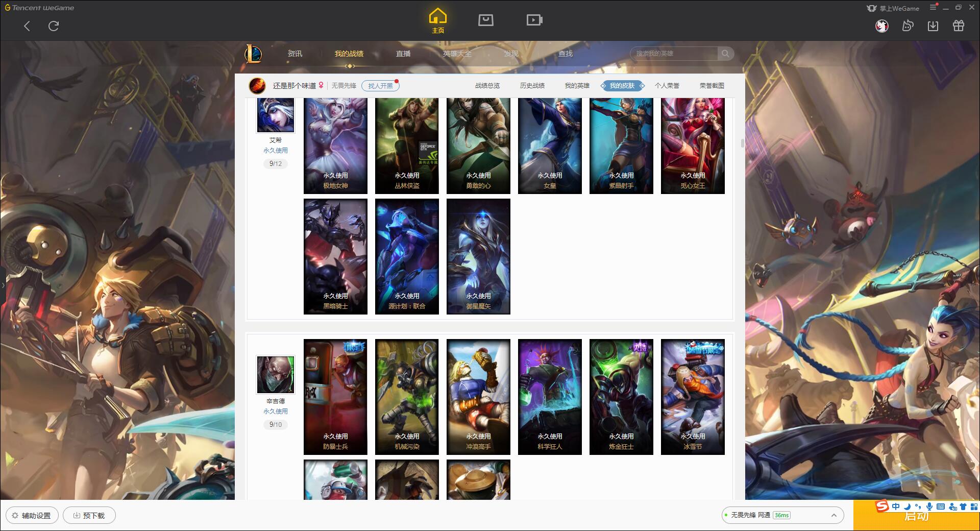
Task: Click the microphone voice input icon
Action: (929, 506)
